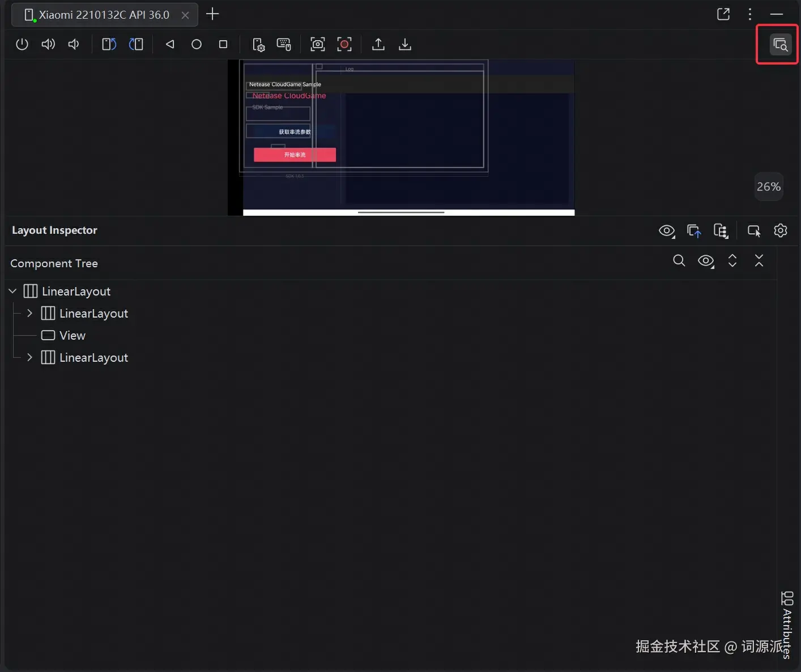801x672 pixels.
Task: Click the 获取串流参数 button in device preview
Action: point(295,132)
